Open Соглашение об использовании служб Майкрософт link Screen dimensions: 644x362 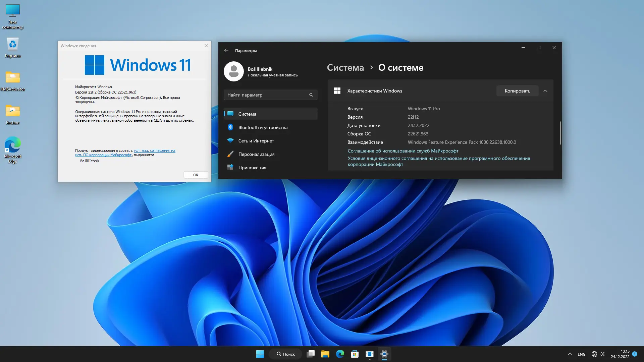click(x=403, y=151)
